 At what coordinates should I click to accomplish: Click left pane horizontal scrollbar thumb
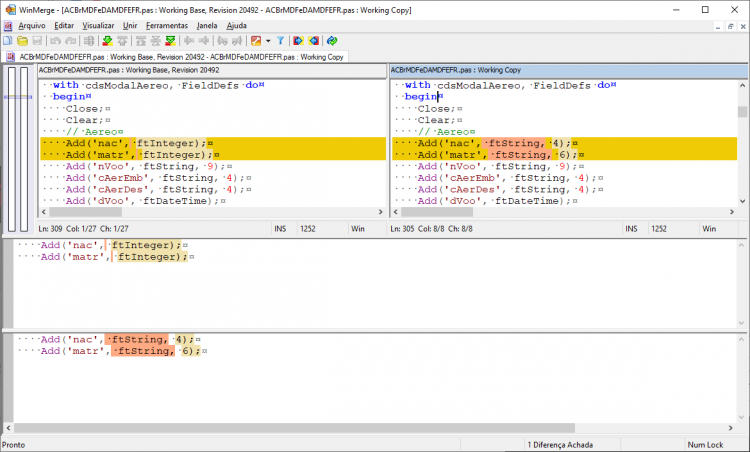coord(85,212)
